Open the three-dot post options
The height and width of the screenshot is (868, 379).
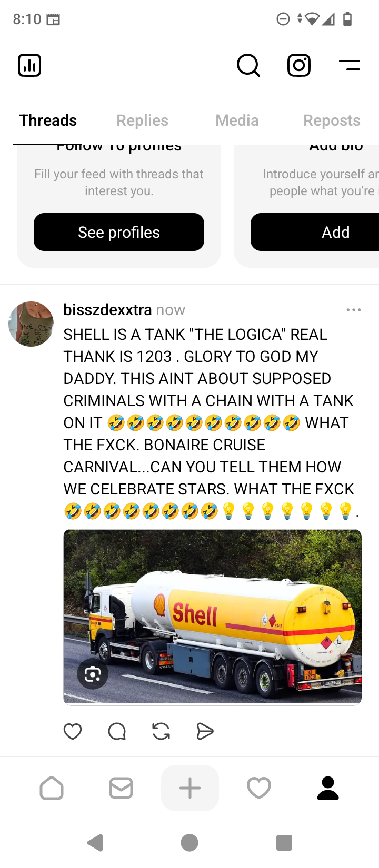tap(354, 310)
